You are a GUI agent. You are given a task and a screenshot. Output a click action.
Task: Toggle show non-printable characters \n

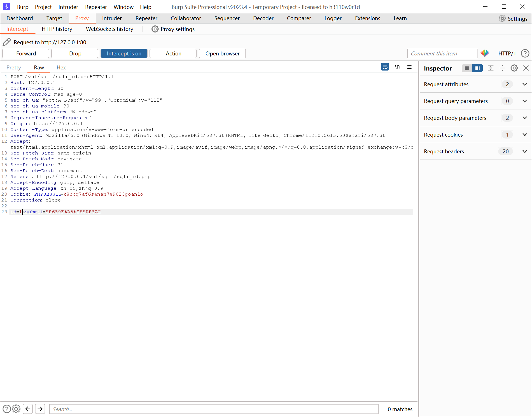(397, 67)
